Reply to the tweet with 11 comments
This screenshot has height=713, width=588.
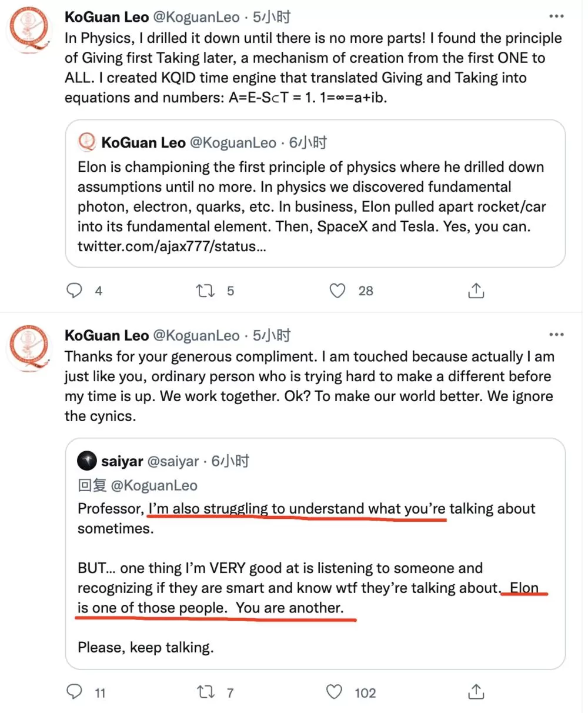[x=75, y=692]
